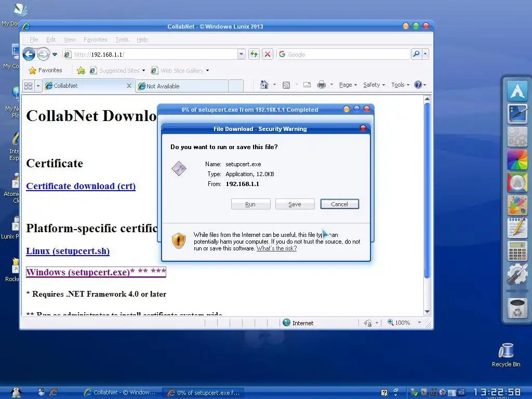The height and width of the screenshot is (399, 532).
Task: Open the zoom level 100% control
Action: (404, 323)
